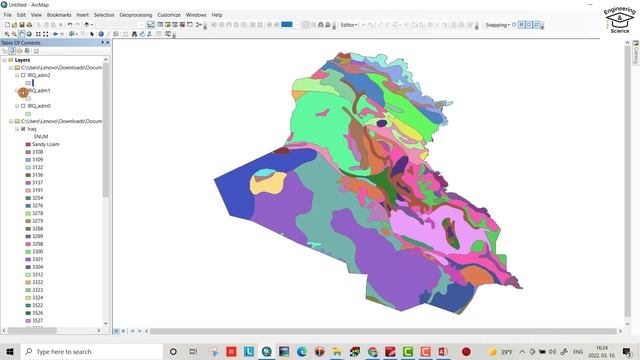Launch ModelBuilder from the toolbar

point(199,25)
